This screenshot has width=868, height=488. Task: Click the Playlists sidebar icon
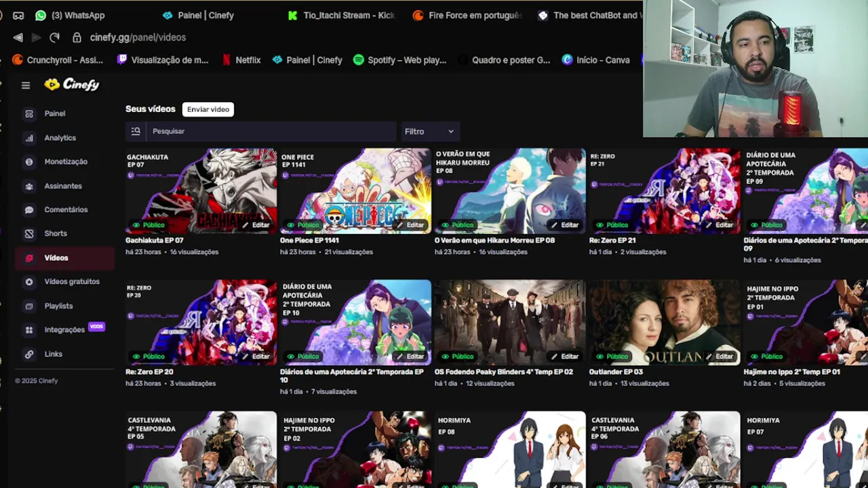(29, 306)
